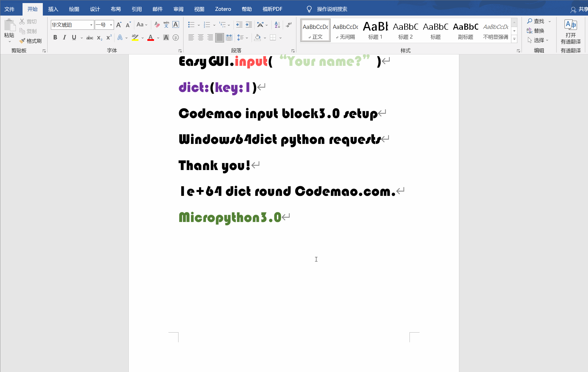
Task: Click the Copy icon
Action: pos(22,31)
